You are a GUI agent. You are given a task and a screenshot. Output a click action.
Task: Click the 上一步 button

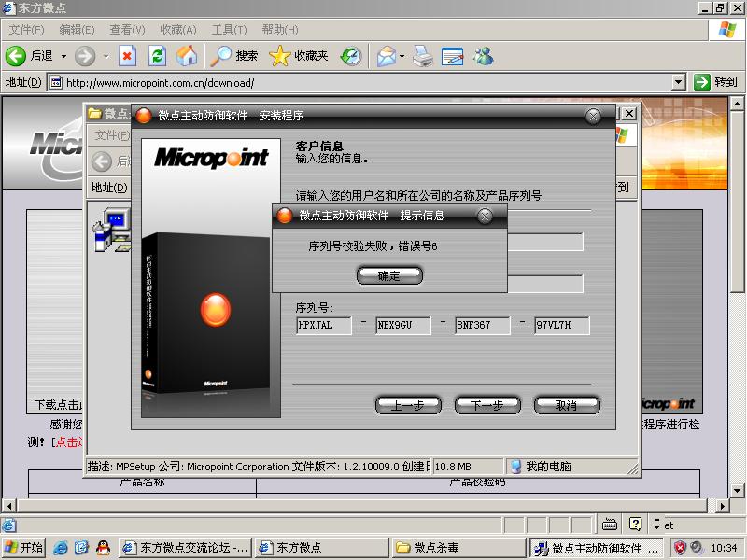point(408,405)
